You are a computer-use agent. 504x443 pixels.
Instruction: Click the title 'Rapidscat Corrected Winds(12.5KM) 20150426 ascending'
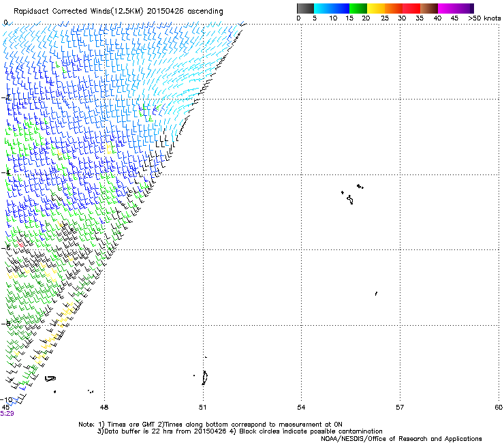(x=119, y=11)
